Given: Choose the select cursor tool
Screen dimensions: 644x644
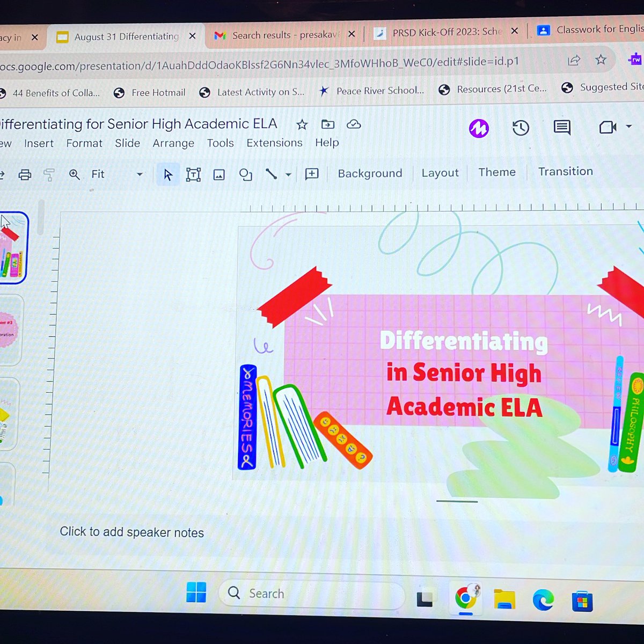Looking at the screenshot, I should click(168, 174).
